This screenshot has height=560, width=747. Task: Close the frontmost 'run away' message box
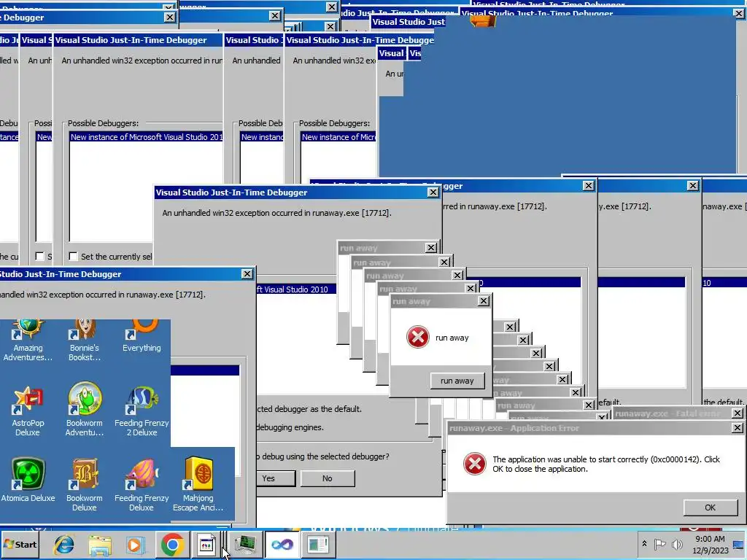click(483, 301)
